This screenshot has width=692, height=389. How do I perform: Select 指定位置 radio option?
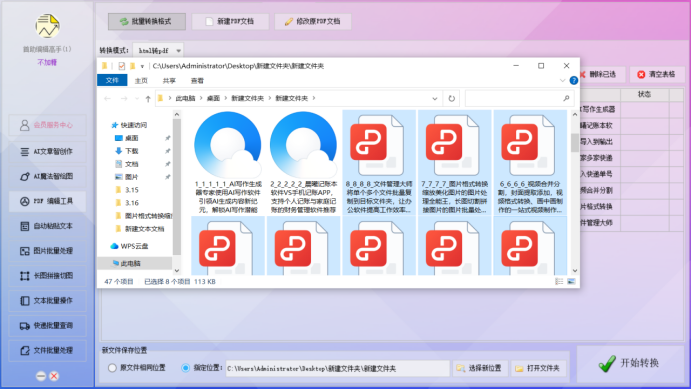coord(185,368)
